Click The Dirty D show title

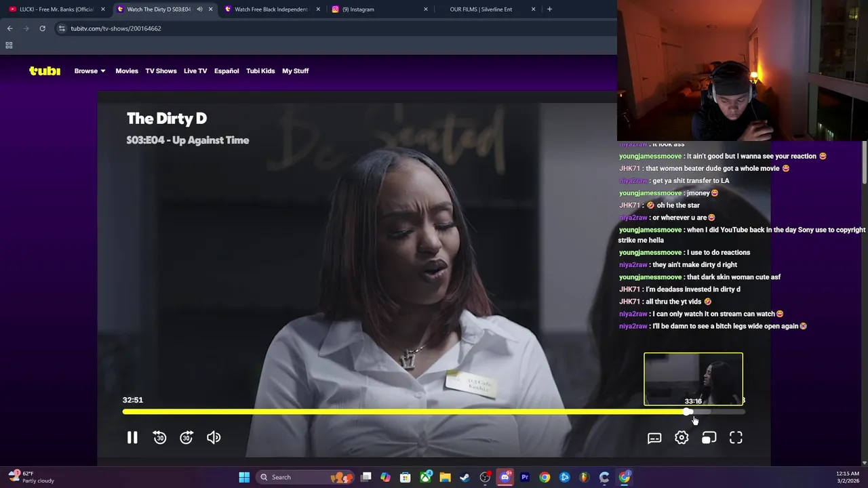(167, 119)
